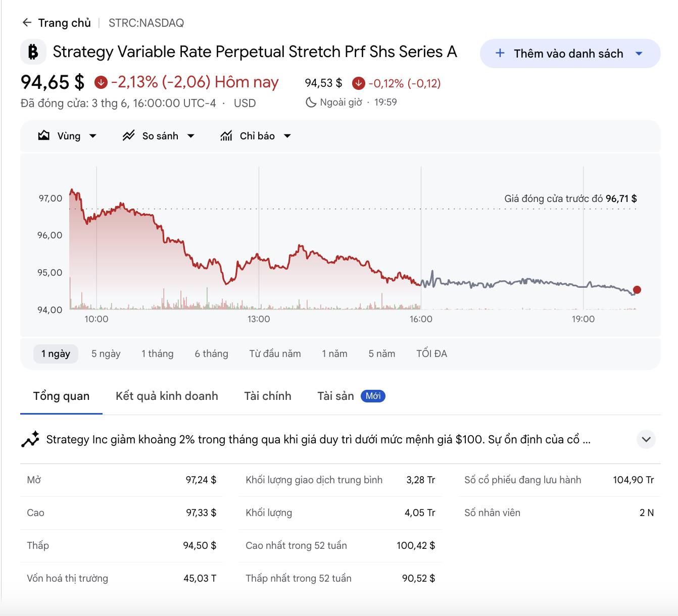Click the Chỉ báo indicators icon

226,135
